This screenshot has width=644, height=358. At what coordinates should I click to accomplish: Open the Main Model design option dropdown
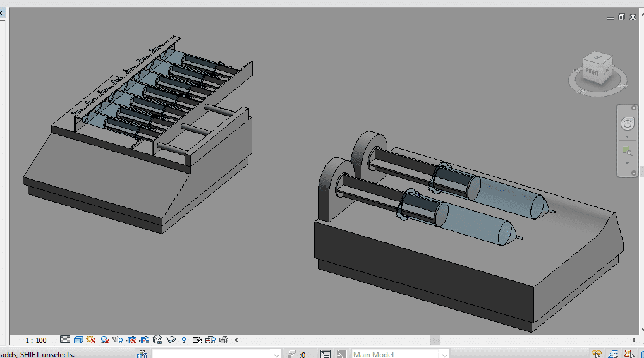pyautogui.click(x=401, y=354)
